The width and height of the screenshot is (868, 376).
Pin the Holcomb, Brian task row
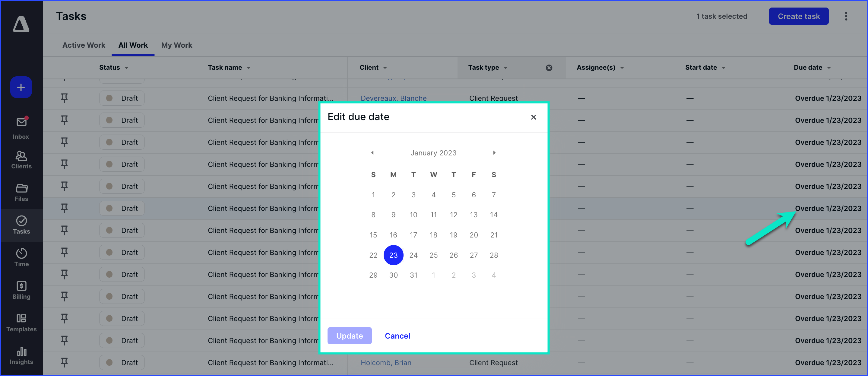click(64, 362)
